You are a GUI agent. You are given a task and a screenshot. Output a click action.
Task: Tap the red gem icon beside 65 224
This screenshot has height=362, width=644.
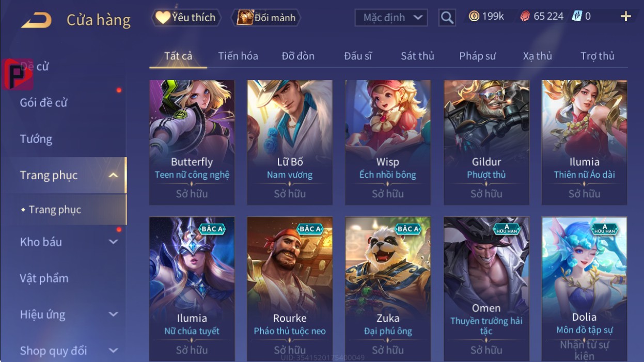coord(525,17)
